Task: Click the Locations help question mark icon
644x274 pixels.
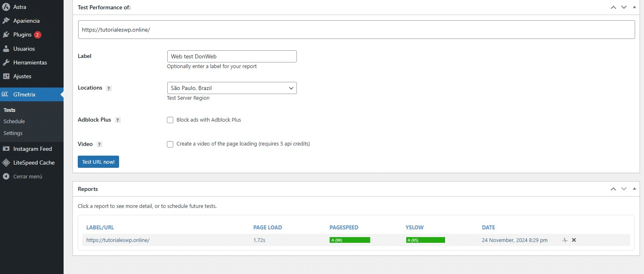Action: coord(109,88)
